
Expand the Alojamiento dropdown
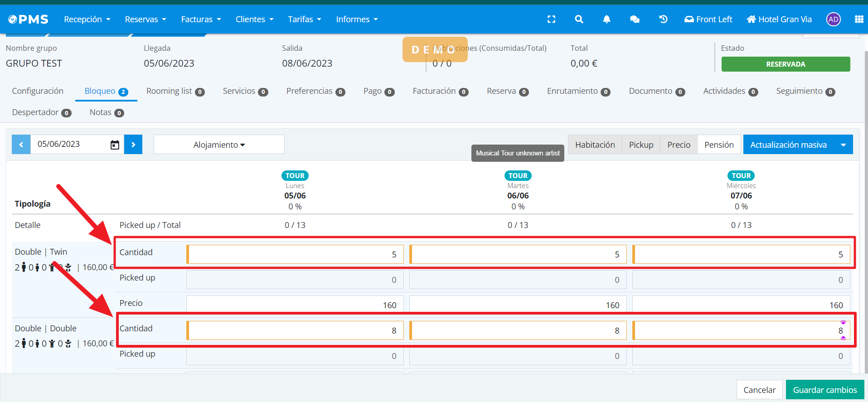(219, 145)
